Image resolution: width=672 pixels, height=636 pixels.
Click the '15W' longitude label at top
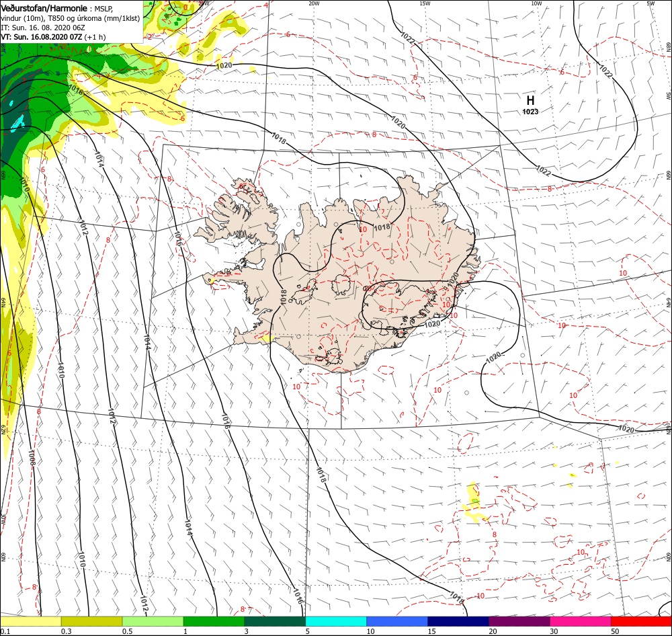pyautogui.click(x=425, y=3)
